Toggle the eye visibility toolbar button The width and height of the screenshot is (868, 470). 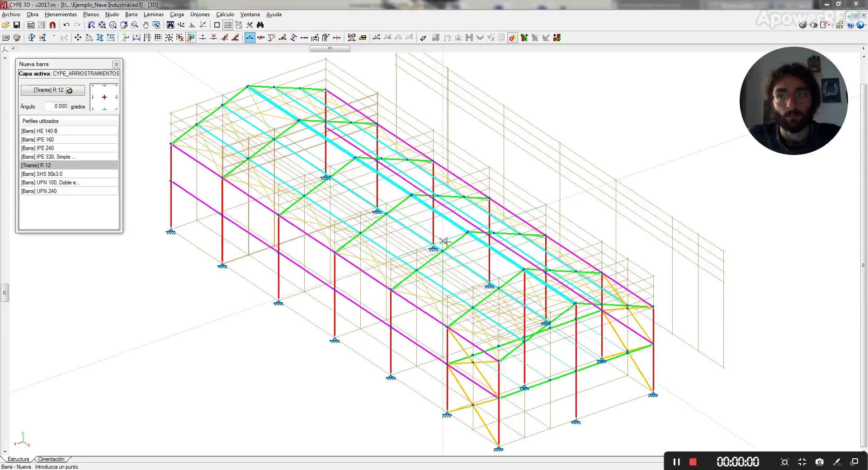(x=191, y=38)
